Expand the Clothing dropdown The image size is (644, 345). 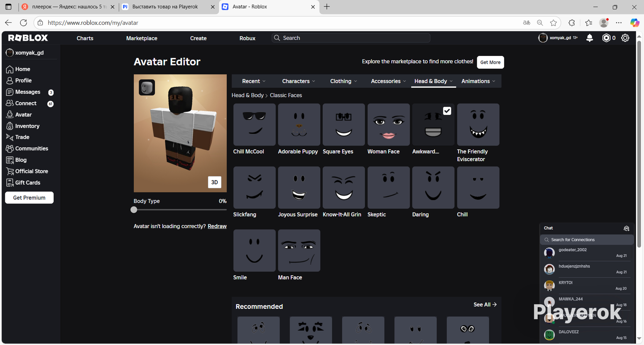click(344, 81)
